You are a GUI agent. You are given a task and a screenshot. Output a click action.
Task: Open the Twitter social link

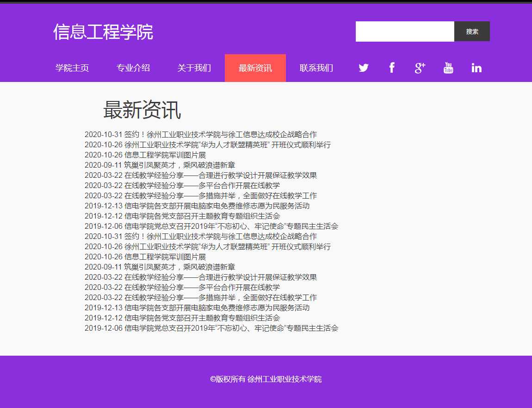(x=364, y=68)
